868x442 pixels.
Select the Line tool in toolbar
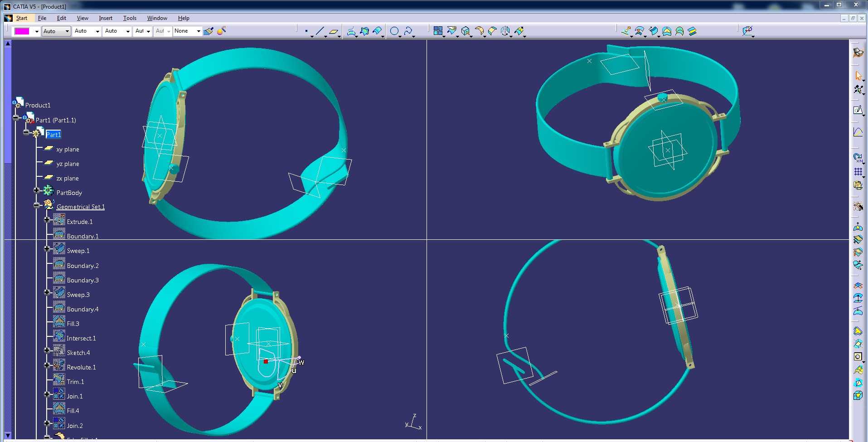coord(320,31)
